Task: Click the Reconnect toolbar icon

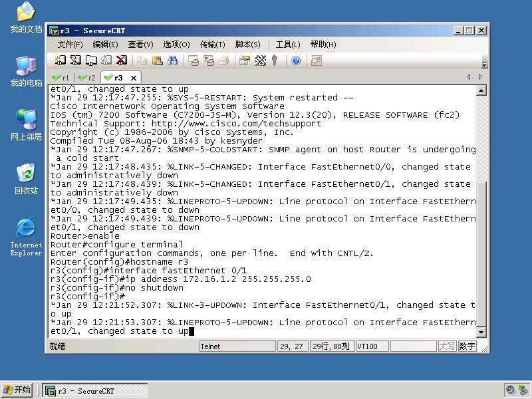Action: pyautogui.click(x=106, y=61)
